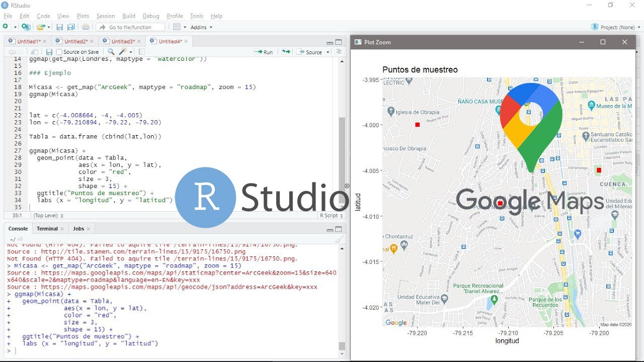Switch to the Untitled1 tab
The width and height of the screenshot is (644, 362).
pos(28,41)
